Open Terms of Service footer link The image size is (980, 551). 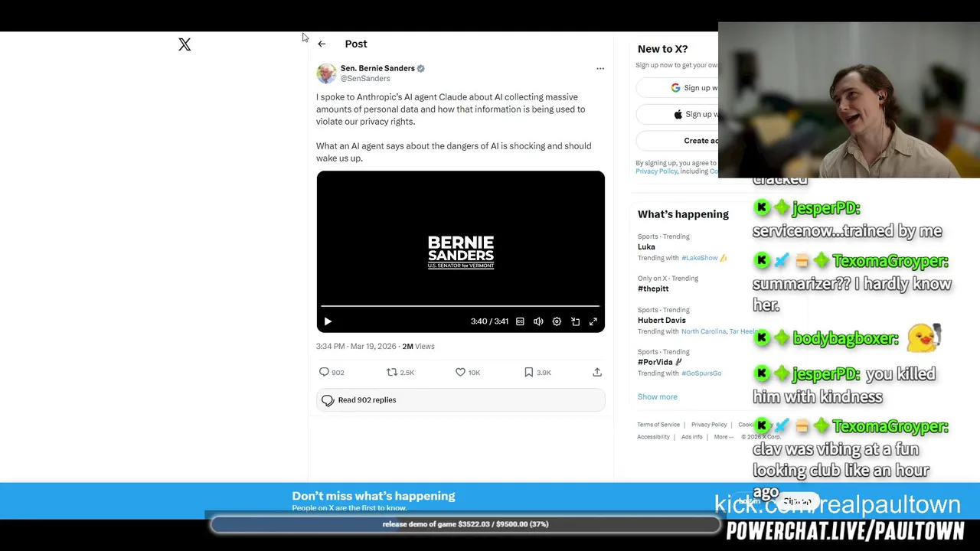pos(658,425)
